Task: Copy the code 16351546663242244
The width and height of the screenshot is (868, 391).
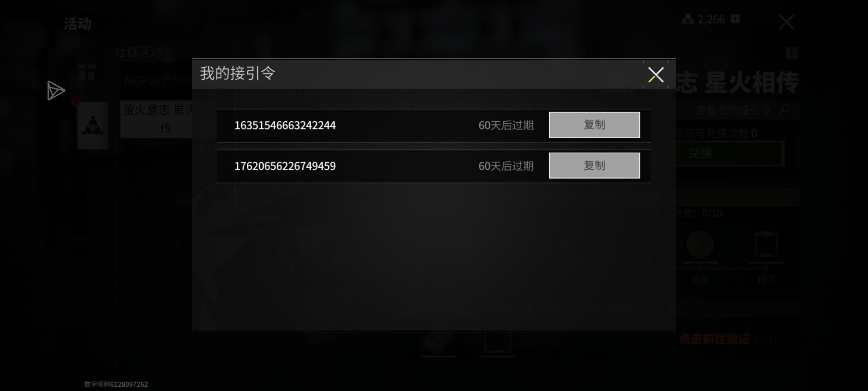Action: [594, 125]
